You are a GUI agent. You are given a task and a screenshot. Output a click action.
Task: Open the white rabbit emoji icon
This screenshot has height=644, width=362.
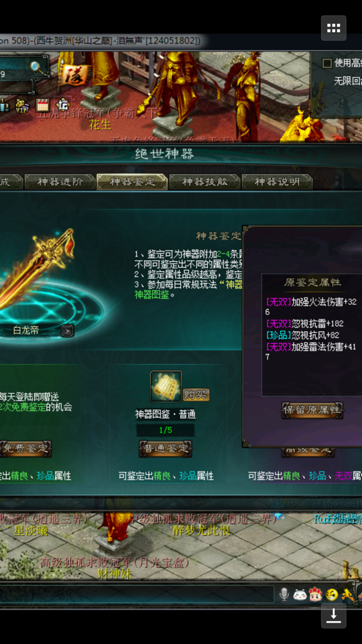(300, 594)
